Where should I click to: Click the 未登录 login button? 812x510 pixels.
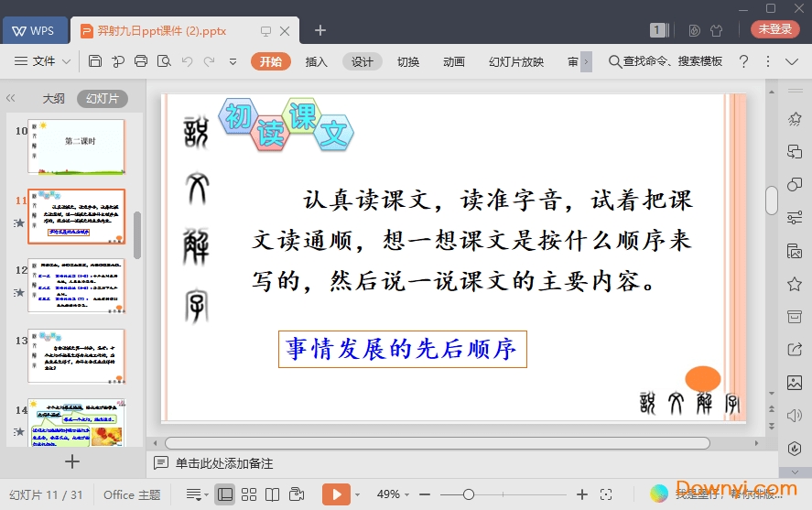(775, 29)
